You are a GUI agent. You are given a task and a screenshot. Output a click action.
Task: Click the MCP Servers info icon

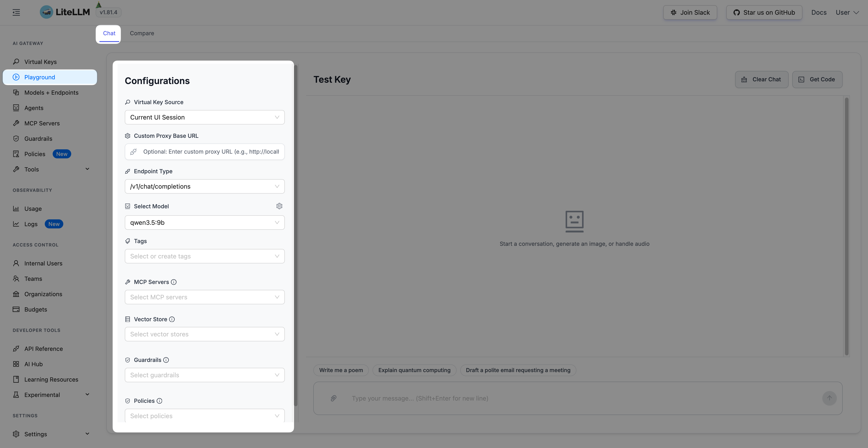(x=174, y=282)
